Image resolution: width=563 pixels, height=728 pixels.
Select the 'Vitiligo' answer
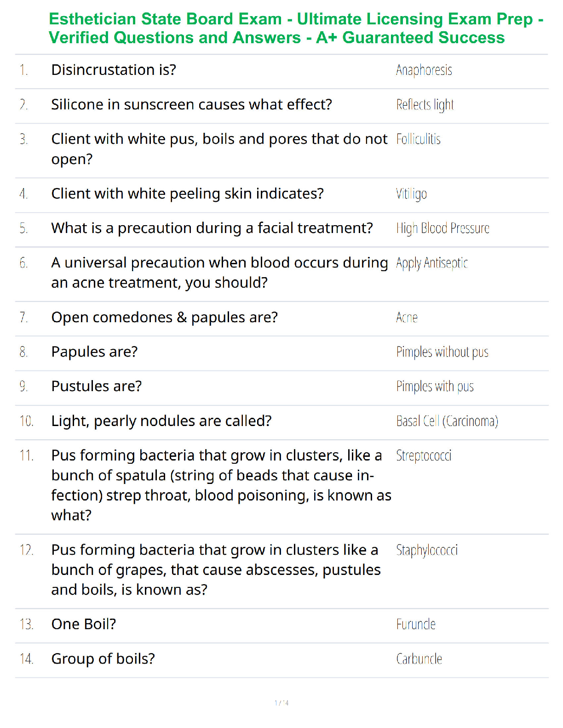coord(412,194)
